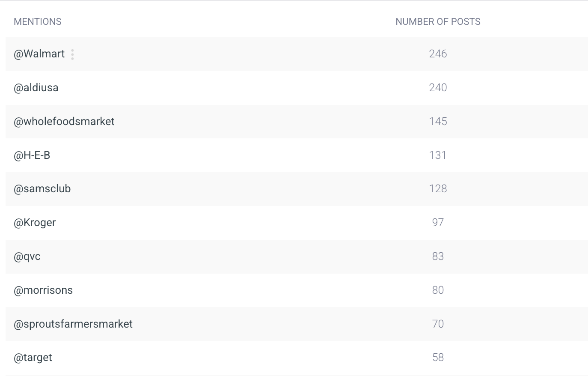Select the 97 post count for Kroger
The width and height of the screenshot is (588, 376).
coord(438,223)
